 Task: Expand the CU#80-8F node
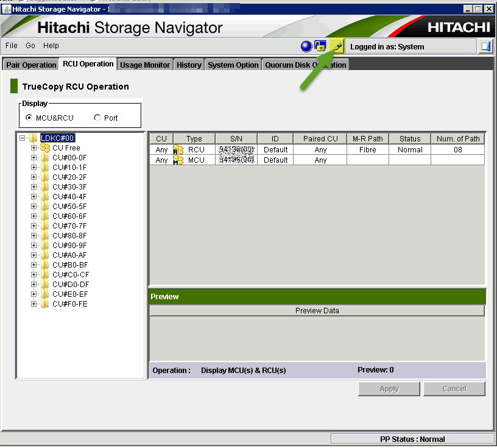(x=33, y=236)
